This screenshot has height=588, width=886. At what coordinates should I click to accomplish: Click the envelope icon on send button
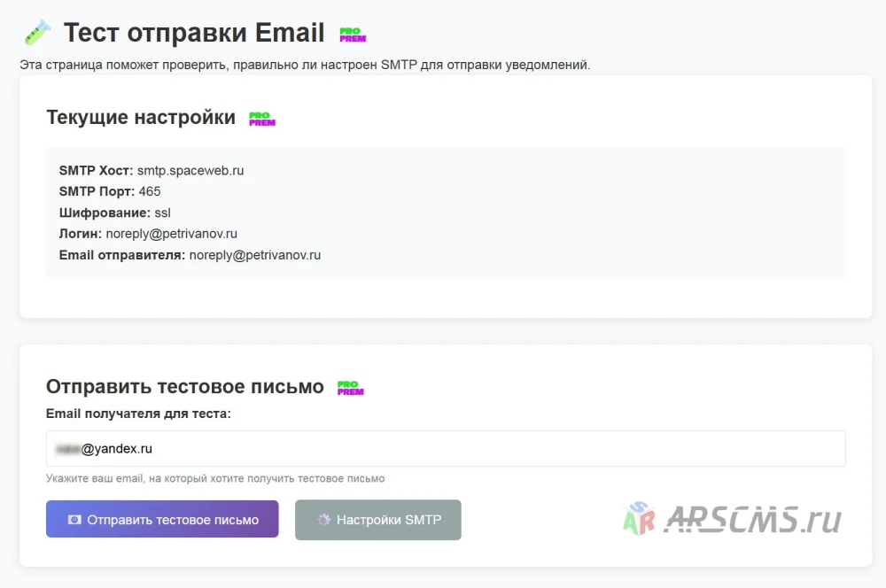coord(74,520)
